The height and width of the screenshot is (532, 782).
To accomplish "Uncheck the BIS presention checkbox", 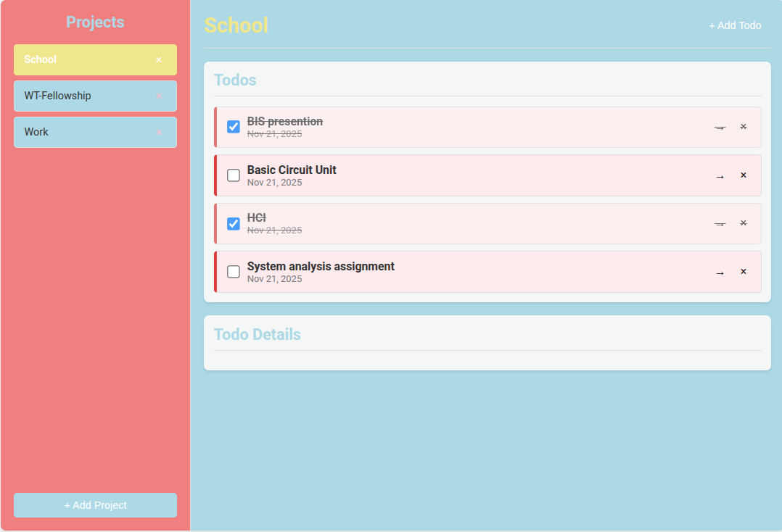I will (x=234, y=127).
